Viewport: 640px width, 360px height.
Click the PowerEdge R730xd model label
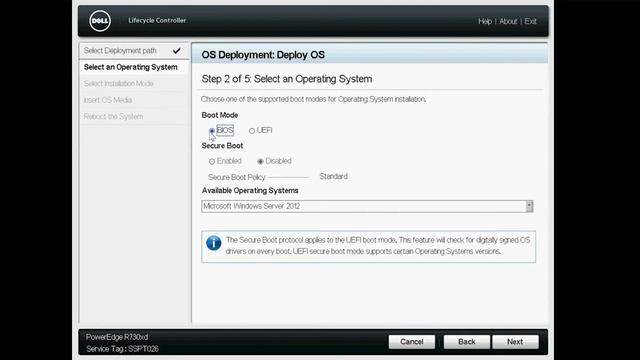tap(117, 337)
